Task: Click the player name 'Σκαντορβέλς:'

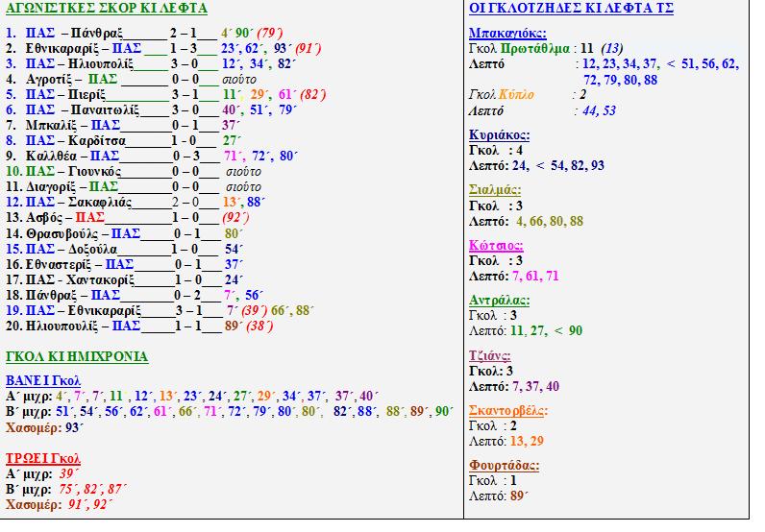Action: (x=507, y=411)
